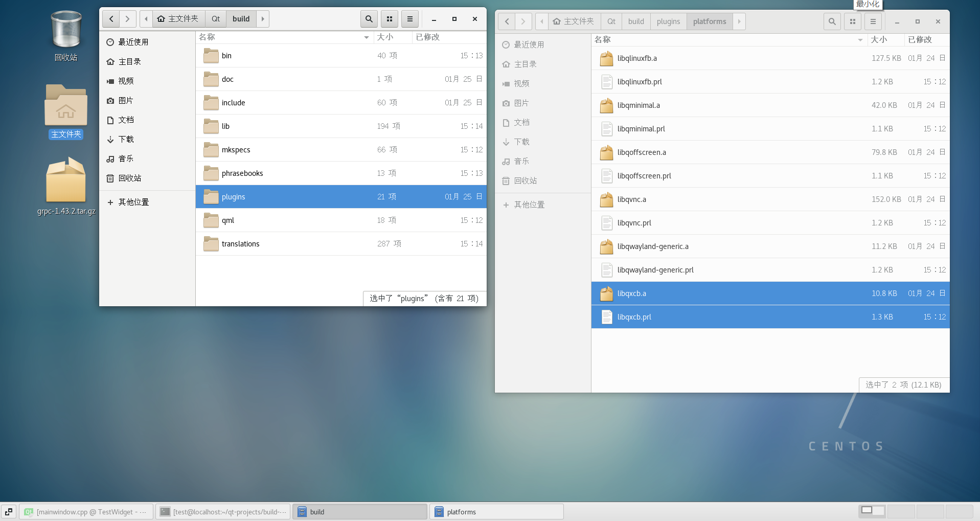
Task: Expand the breadcrumb overflow chevron after platforms
Action: (739, 21)
